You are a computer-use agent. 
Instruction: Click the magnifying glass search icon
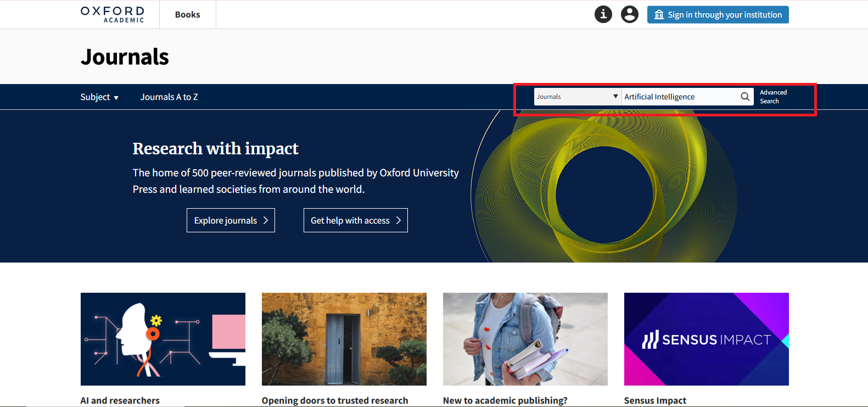745,97
